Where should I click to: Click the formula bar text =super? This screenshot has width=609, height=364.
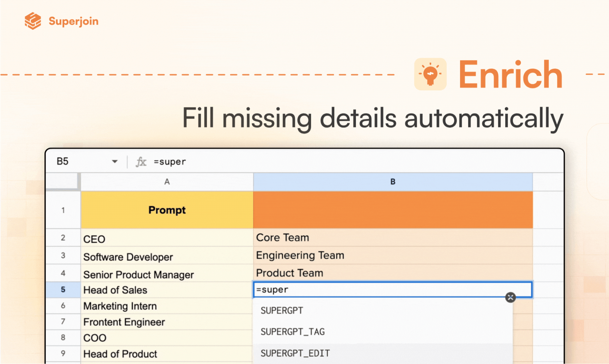pyautogui.click(x=170, y=162)
